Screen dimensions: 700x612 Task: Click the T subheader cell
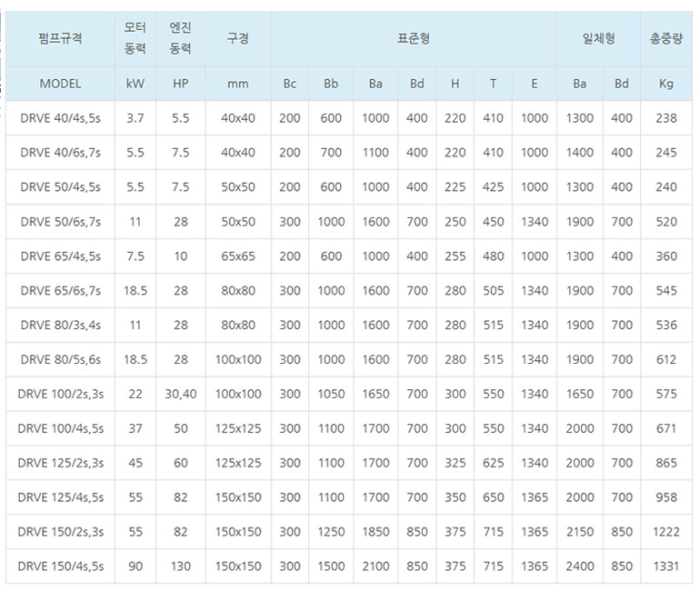pos(493,84)
